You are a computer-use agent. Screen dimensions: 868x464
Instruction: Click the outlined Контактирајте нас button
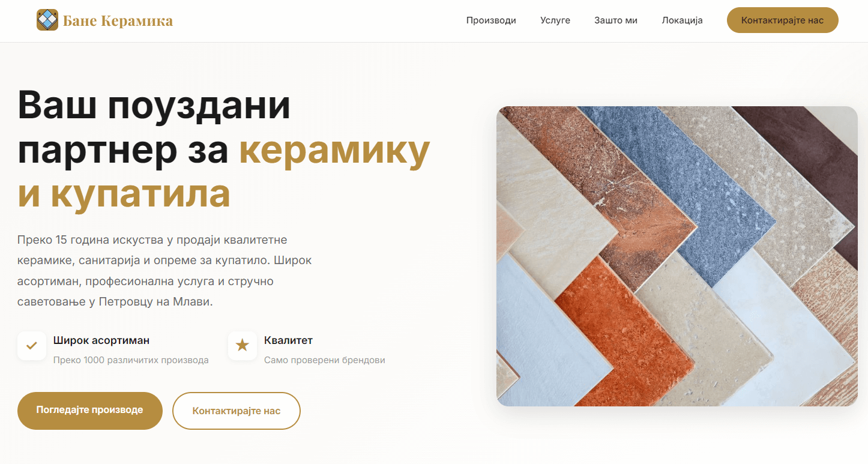237,411
